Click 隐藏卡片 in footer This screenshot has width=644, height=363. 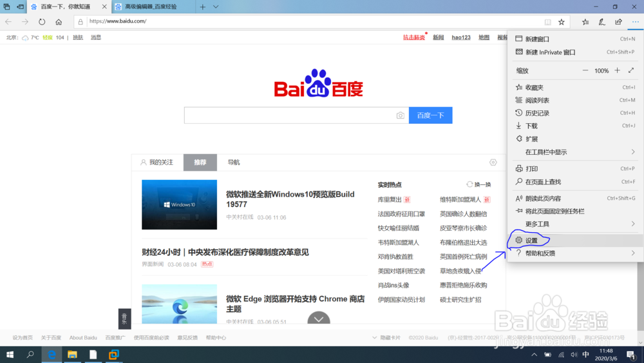[x=386, y=338]
